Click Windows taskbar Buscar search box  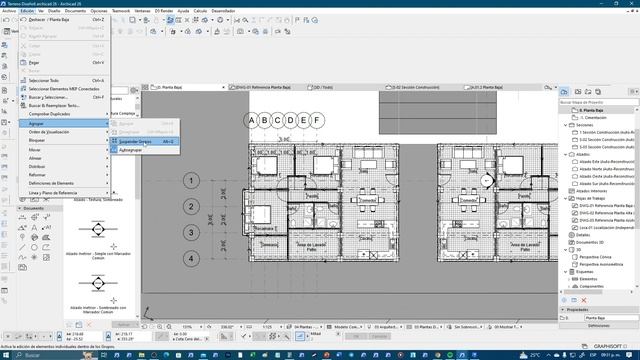pos(55,355)
